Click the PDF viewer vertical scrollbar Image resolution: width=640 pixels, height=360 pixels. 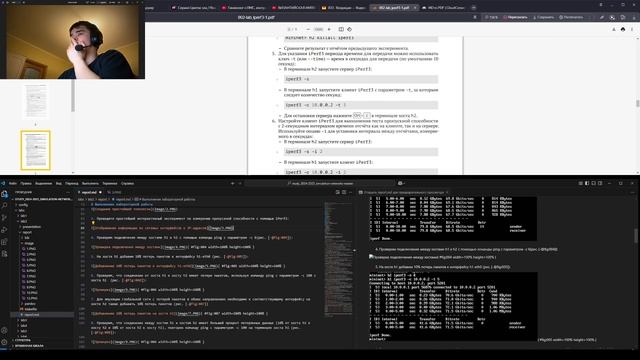(638, 103)
